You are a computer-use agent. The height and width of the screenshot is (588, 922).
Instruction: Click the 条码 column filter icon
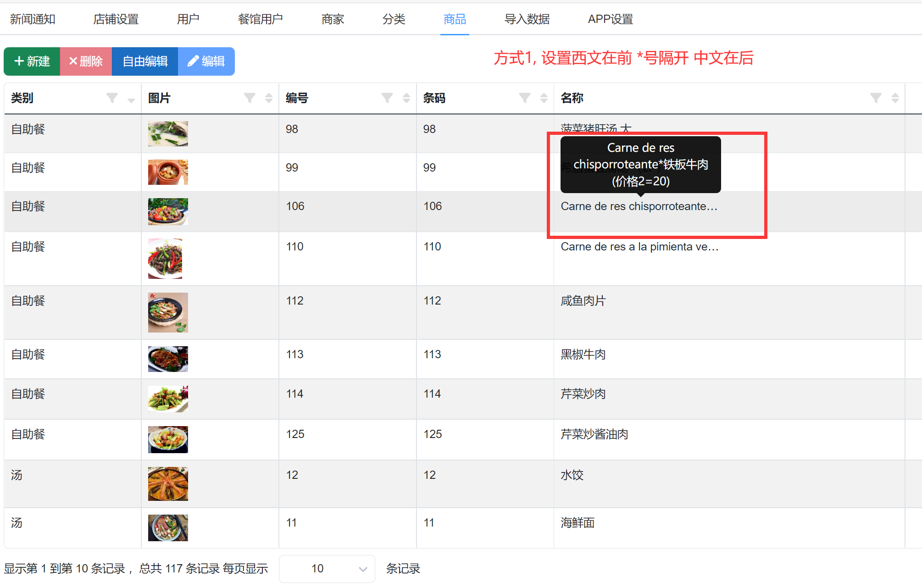[525, 98]
